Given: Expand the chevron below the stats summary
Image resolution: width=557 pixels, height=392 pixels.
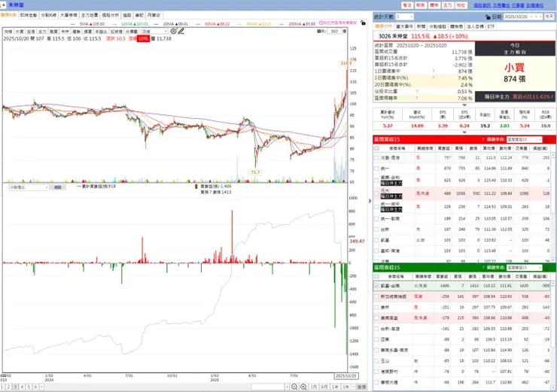Looking at the screenshot, I should (x=464, y=105).
